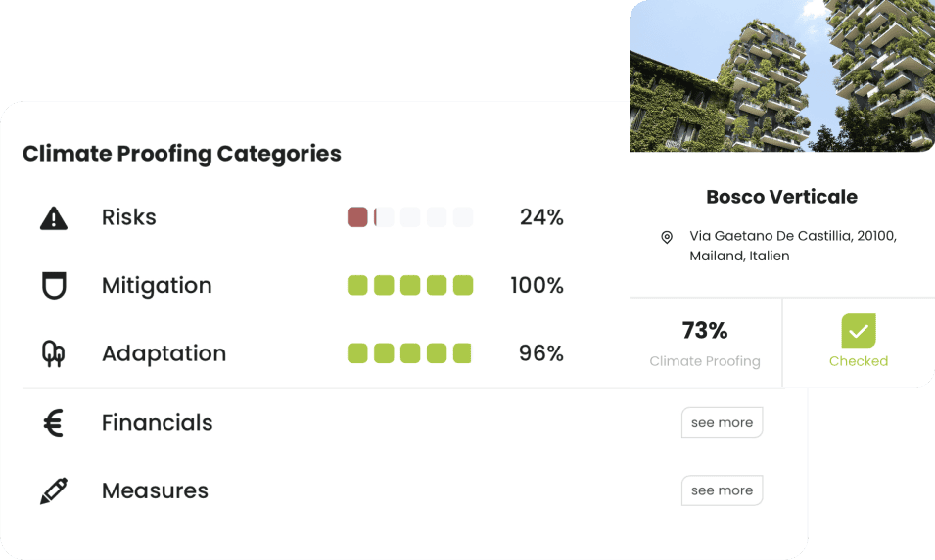Click the Measures pencil icon
This screenshot has height=560, width=935.
pos(54,490)
